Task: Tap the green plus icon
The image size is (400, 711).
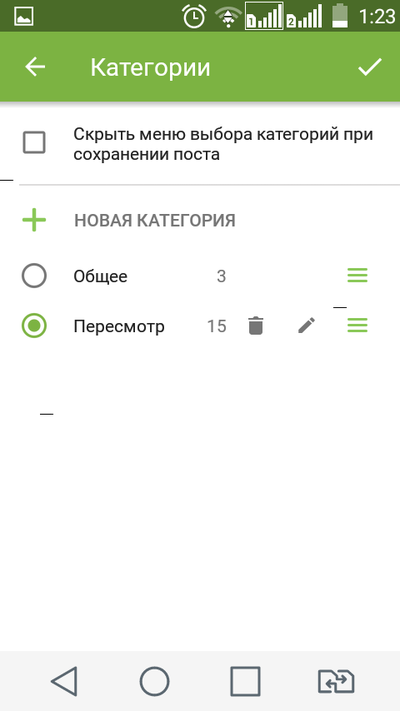Action: [x=34, y=220]
